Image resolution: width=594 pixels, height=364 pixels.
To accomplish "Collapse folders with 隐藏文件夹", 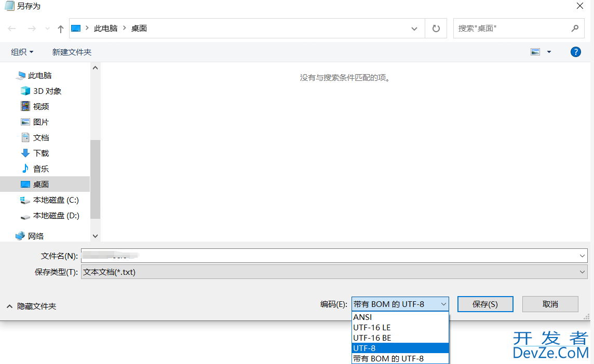I will (x=32, y=306).
